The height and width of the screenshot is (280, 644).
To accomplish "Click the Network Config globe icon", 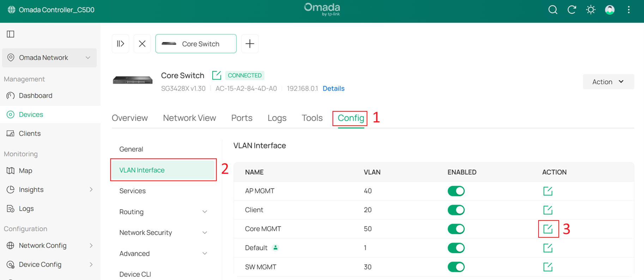I will pyautogui.click(x=11, y=245).
